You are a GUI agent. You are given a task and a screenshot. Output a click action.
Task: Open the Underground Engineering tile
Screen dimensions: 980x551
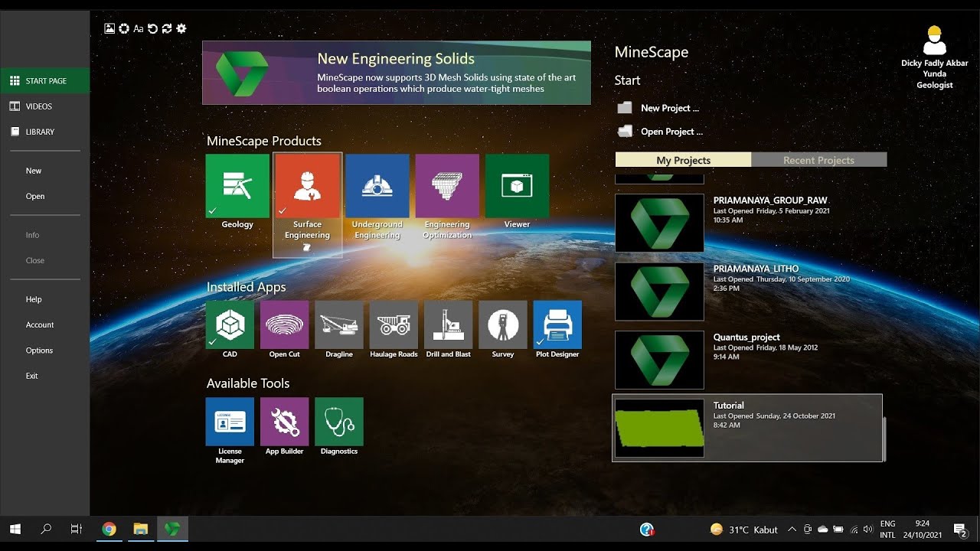(x=377, y=186)
